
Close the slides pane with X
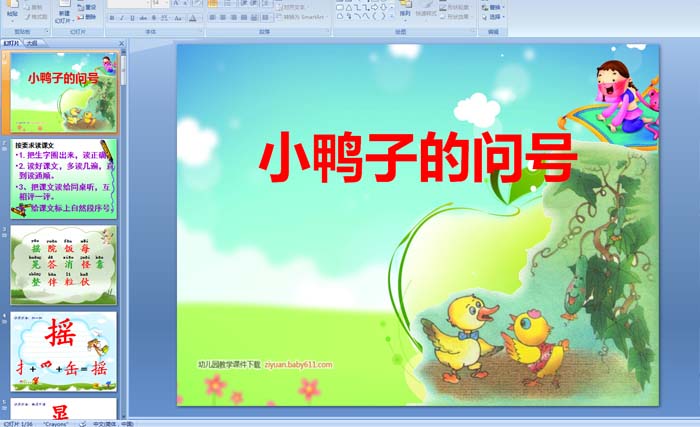click(121, 43)
